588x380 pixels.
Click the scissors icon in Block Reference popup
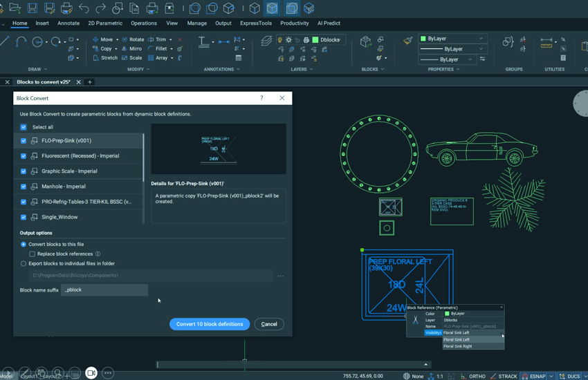[x=416, y=320]
